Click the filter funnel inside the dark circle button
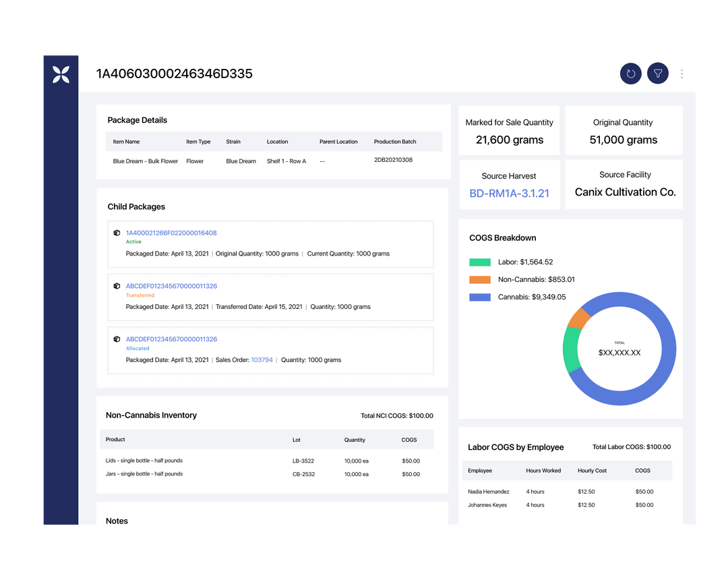The width and height of the screenshot is (728, 580). [x=657, y=74]
